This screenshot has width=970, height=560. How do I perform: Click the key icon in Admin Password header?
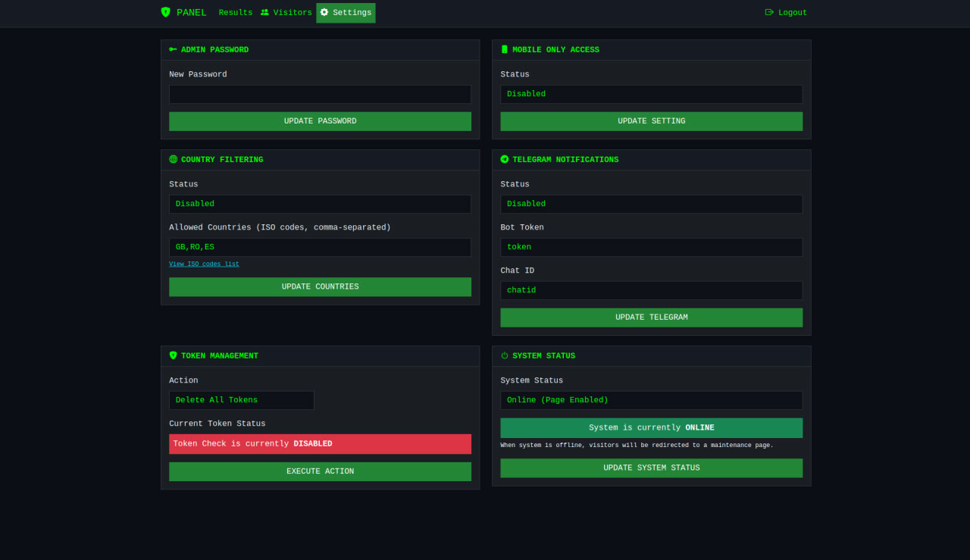(173, 49)
